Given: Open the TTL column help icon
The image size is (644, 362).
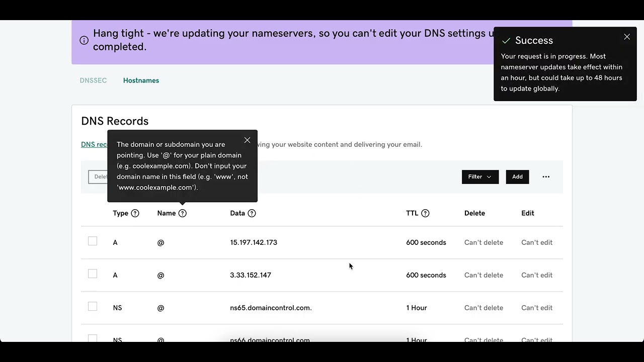Looking at the screenshot, I should [425, 213].
